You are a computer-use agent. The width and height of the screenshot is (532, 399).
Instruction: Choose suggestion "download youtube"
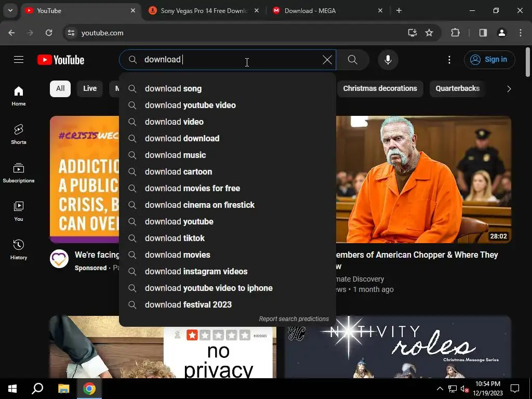tap(228, 221)
